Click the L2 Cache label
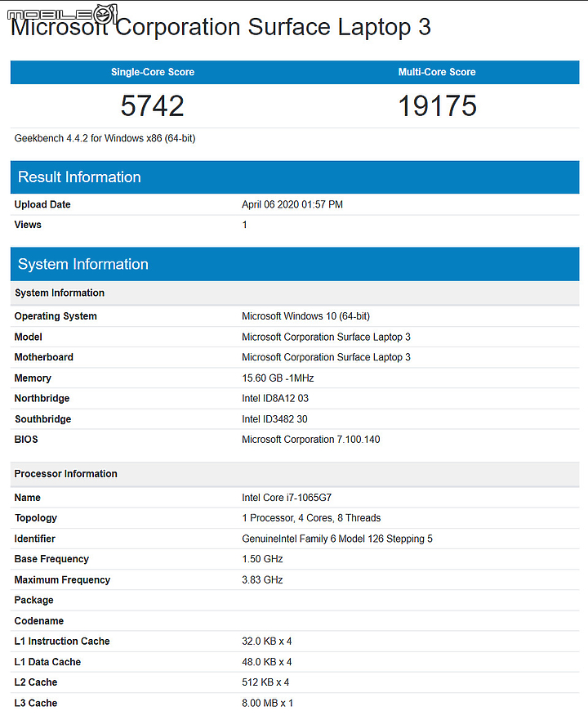The width and height of the screenshot is (588, 720). pos(35,682)
